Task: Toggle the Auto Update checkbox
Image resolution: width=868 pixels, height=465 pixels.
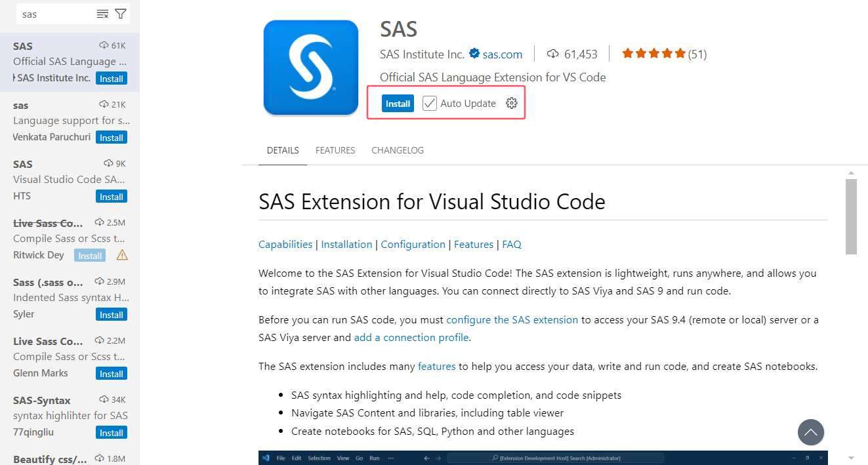Action: click(430, 103)
